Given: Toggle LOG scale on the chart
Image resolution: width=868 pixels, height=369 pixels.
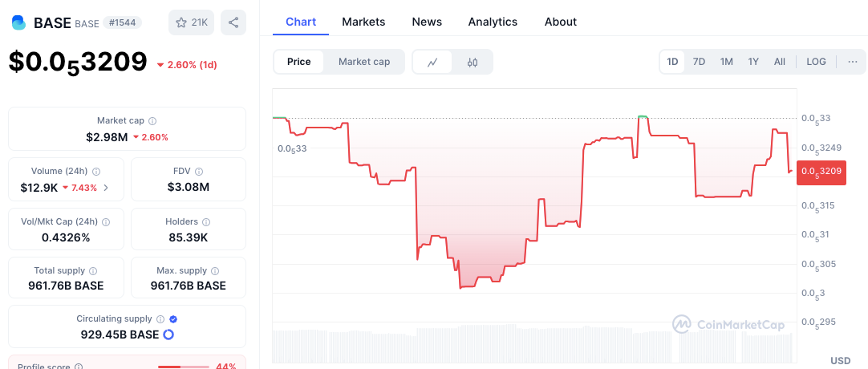Looking at the screenshot, I should (x=816, y=62).
